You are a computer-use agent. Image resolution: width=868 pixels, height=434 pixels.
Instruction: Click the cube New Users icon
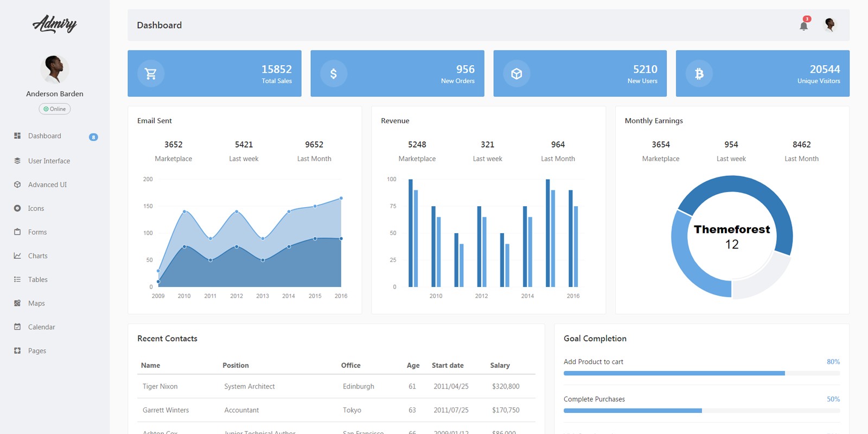pyautogui.click(x=516, y=73)
